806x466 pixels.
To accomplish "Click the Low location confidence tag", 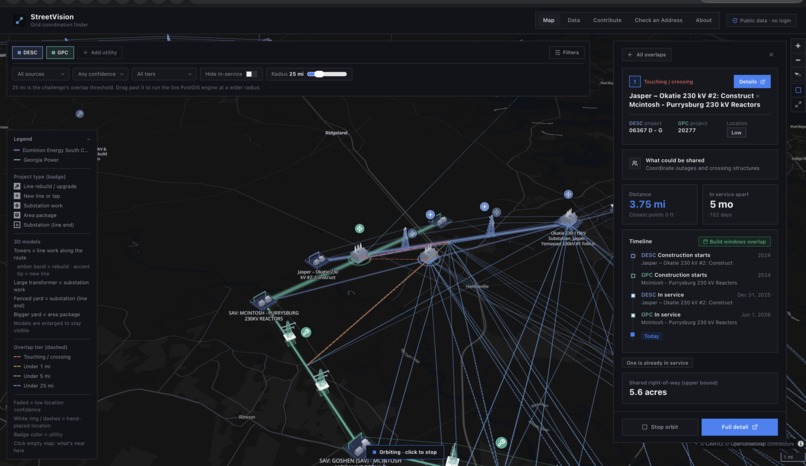I will pyautogui.click(x=736, y=133).
